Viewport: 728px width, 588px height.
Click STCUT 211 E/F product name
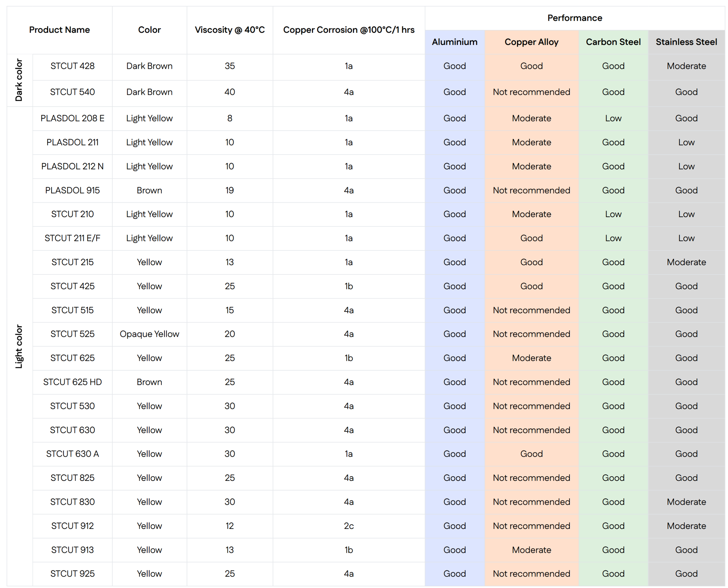[x=72, y=238]
